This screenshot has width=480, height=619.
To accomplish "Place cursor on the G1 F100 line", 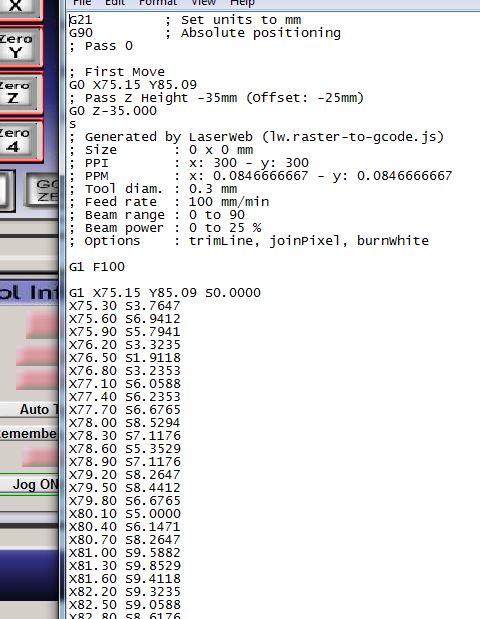I will click(x=97, y=267).
